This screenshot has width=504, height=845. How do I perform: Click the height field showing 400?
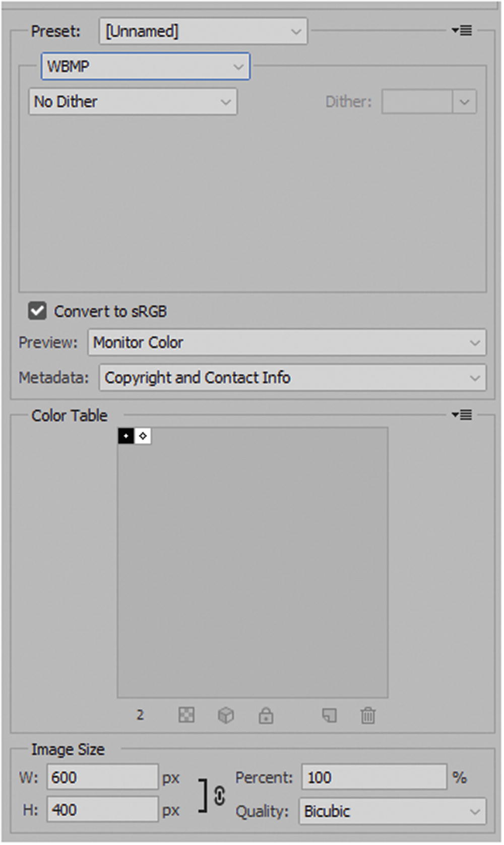click(101, 809)
